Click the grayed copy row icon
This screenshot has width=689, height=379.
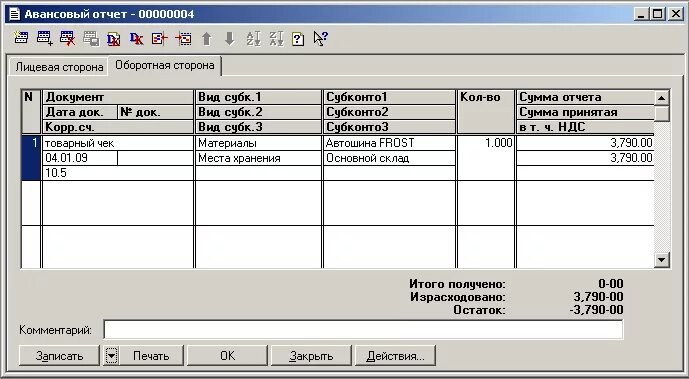point(91,39)
